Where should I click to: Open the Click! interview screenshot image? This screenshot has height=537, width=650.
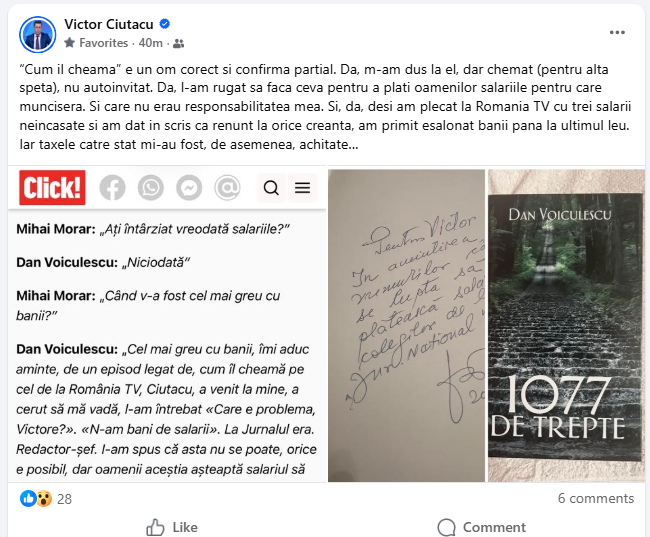click(167, 324)
